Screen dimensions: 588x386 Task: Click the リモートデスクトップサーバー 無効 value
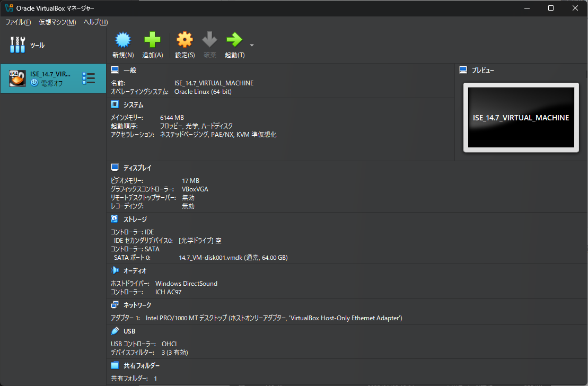tap(188, 198)
